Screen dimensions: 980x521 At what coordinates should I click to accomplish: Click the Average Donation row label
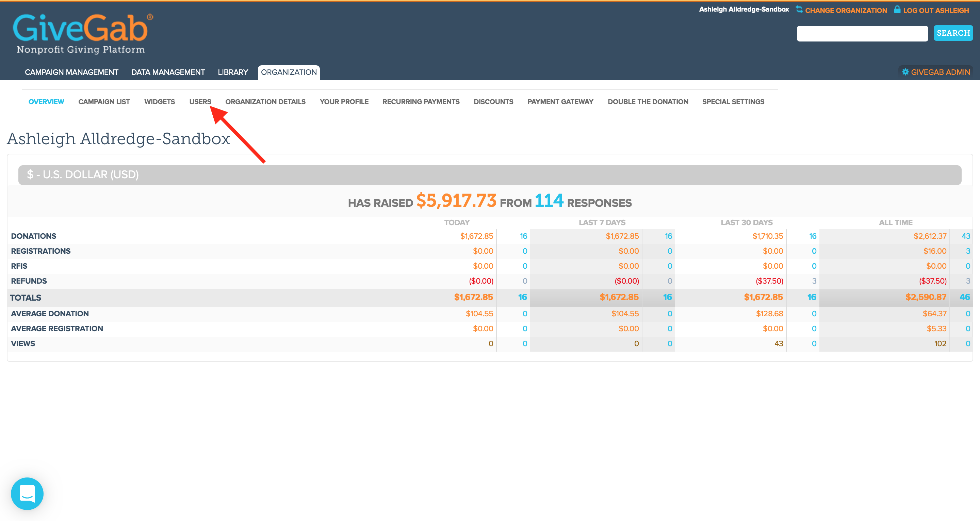[50, 314]
